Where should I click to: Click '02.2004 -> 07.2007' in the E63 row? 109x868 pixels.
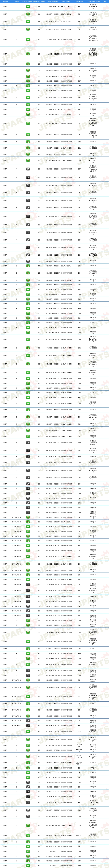pos(53,732)
